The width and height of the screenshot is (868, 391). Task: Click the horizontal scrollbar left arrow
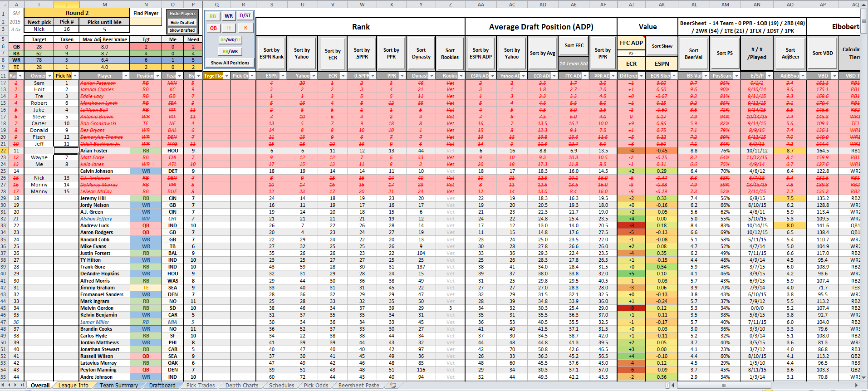(x=674, y=385)
